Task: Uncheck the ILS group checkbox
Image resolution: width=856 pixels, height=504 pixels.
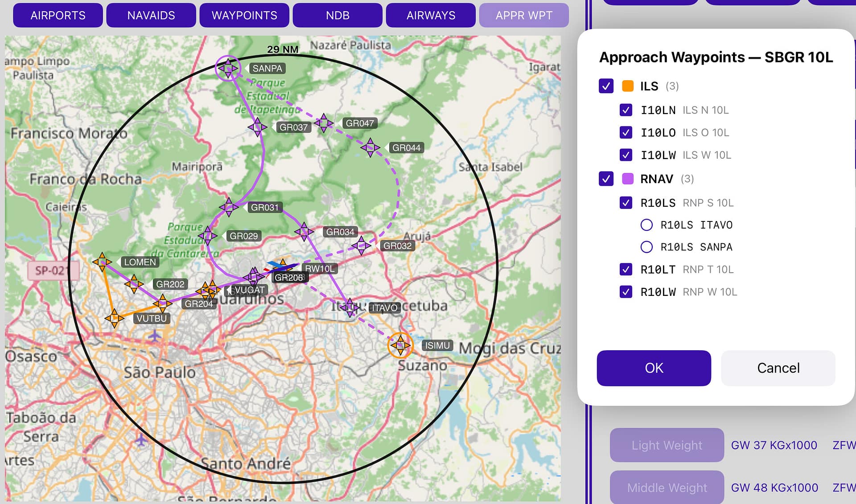Action: pyautogui.click(x=606, y=86)
